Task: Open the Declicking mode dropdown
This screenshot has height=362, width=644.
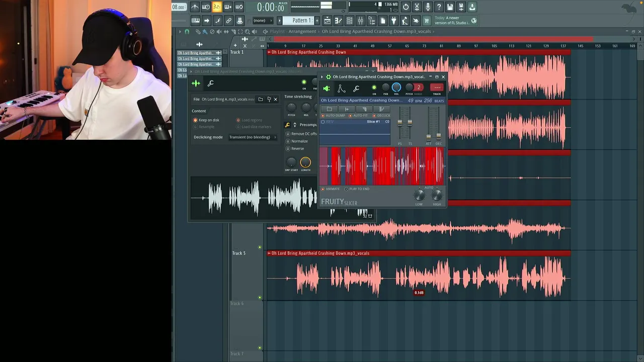Action: [253, 137]
